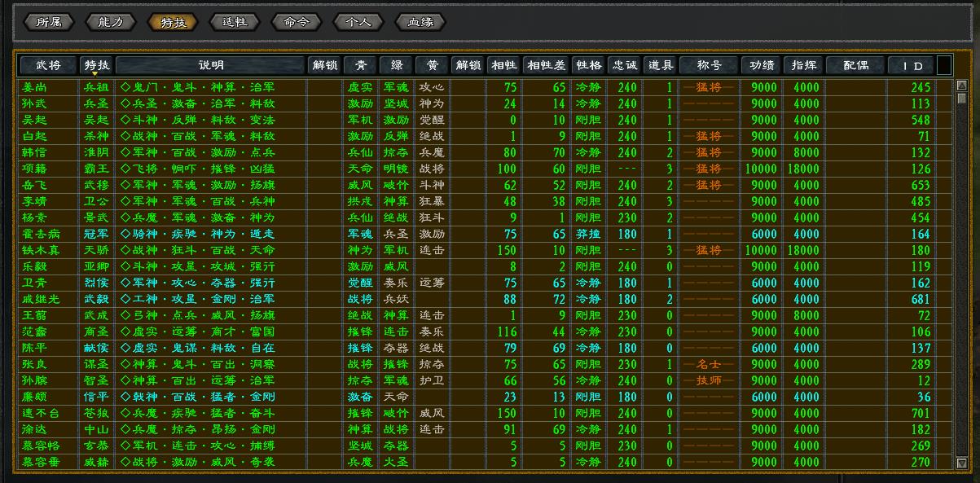980x483 pixels.
Task: Click the scroll up arrow of the officer list
Action: pyautogui.click(x=961, y=85)
